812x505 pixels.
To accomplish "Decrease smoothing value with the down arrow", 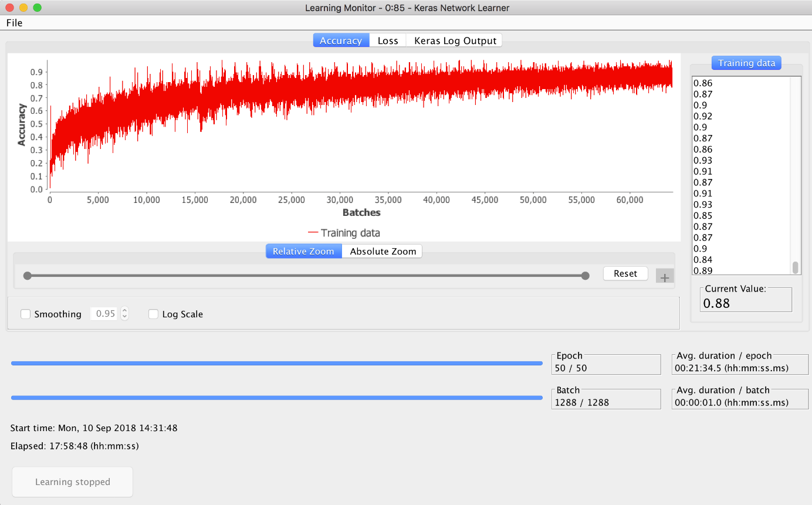I will [124, 317].
